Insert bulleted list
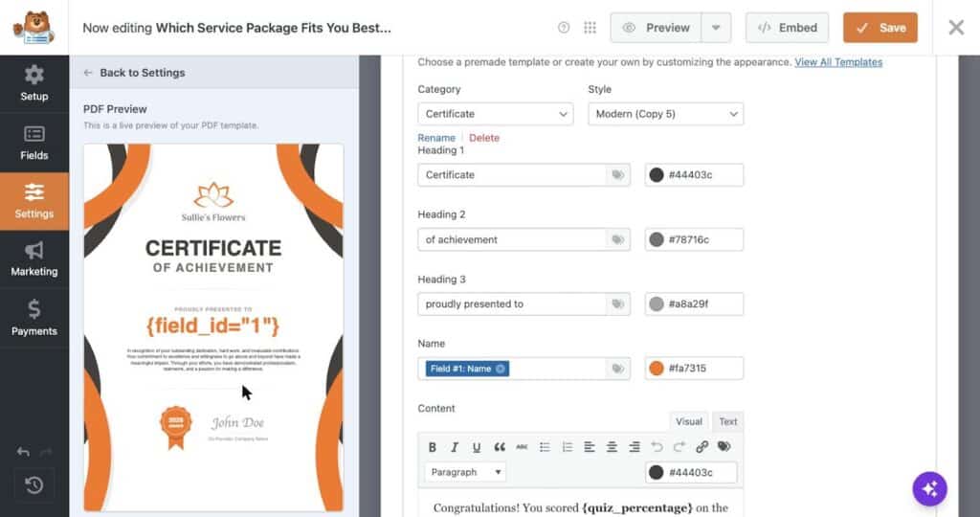980x517 pixels. pos(545,447)
